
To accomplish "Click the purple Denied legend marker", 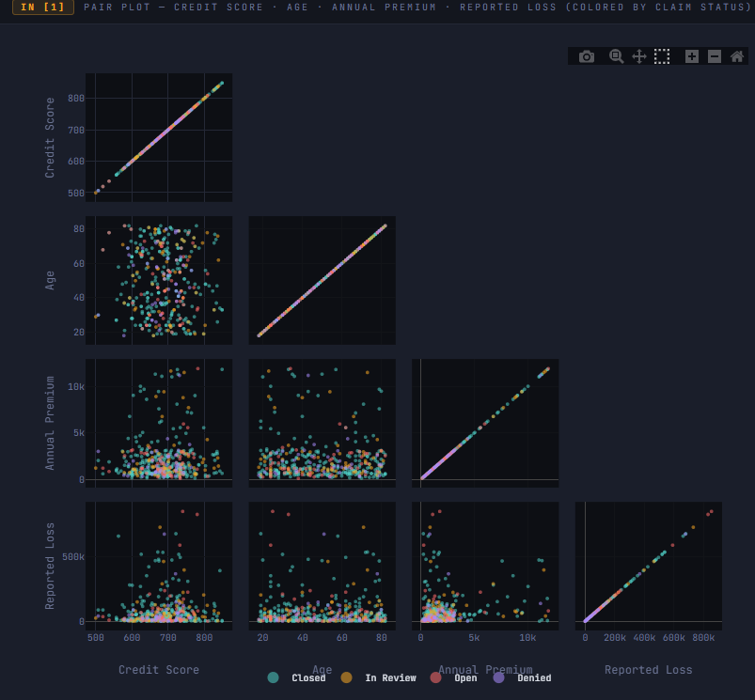I will [499, 677].
